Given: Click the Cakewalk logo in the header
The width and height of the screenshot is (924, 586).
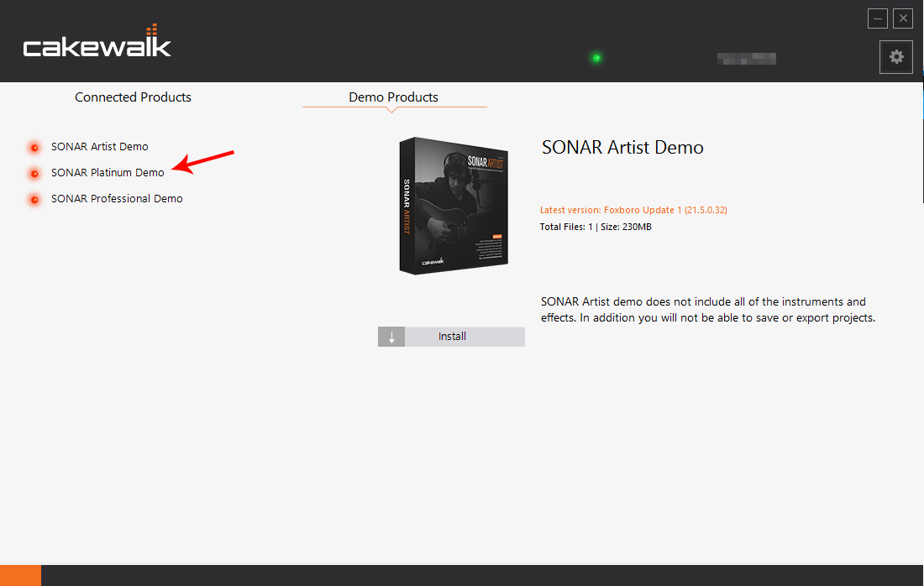Looking at the screenshot, I should 97,44.
